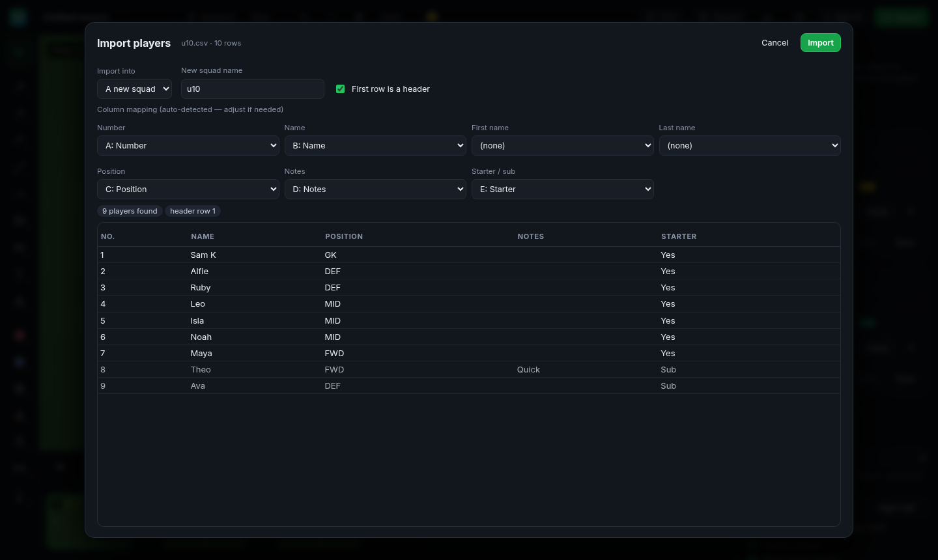Screen dimensions: 938x560
Task: Click 'Yes' starter cell in Noah's row
Action: point(668,337)
